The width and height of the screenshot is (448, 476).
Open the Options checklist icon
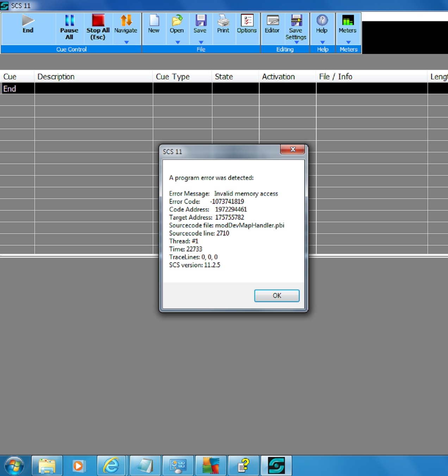247,21
